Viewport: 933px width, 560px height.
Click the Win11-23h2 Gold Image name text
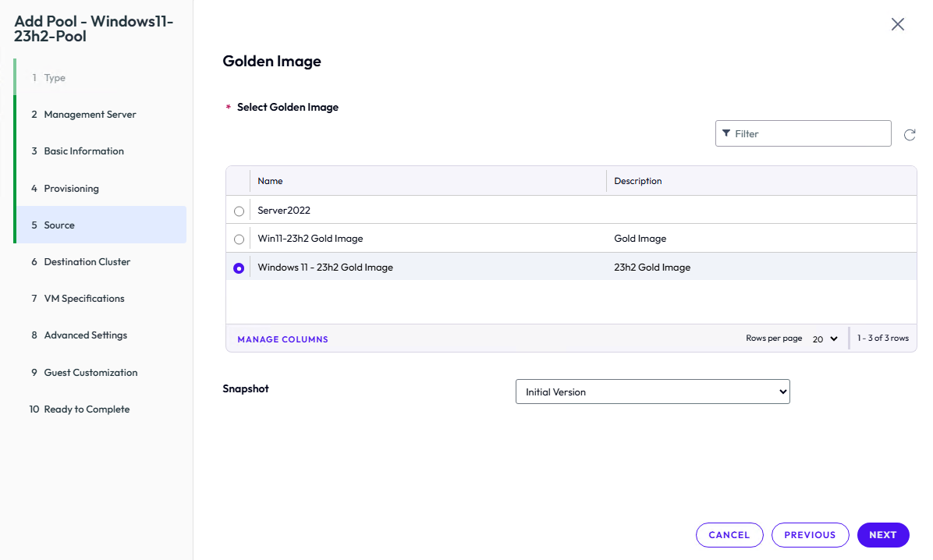310,239
